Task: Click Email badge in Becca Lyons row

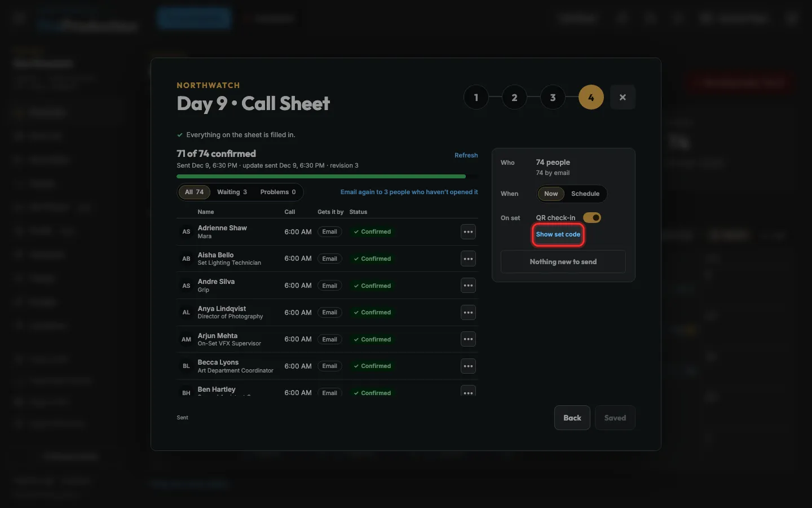Action: coord(330,366)
